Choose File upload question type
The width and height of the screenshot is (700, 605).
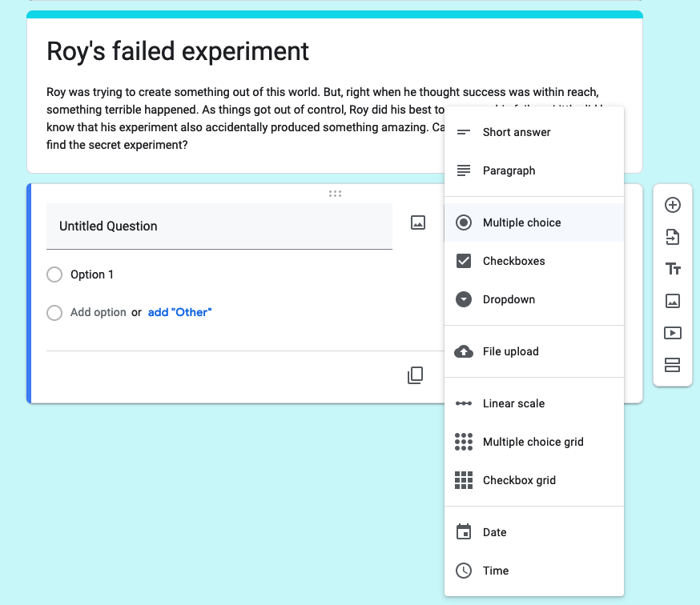(x=510, y=351)
